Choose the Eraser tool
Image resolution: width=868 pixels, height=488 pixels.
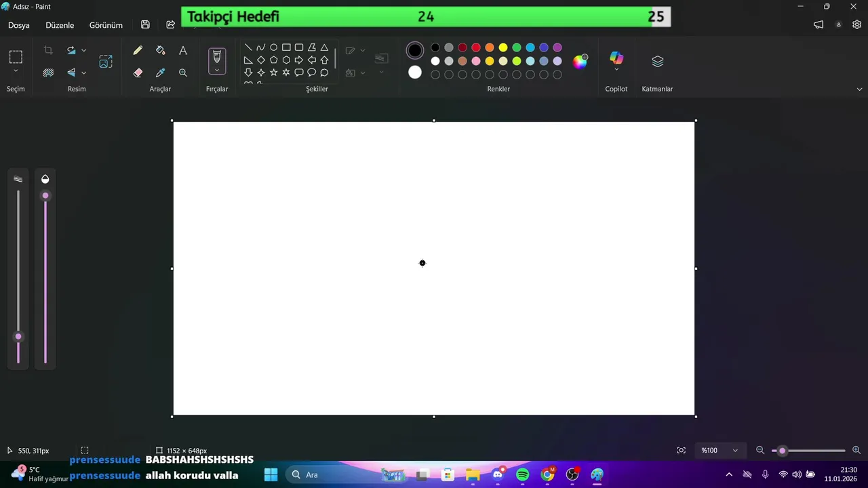[138, 73]
